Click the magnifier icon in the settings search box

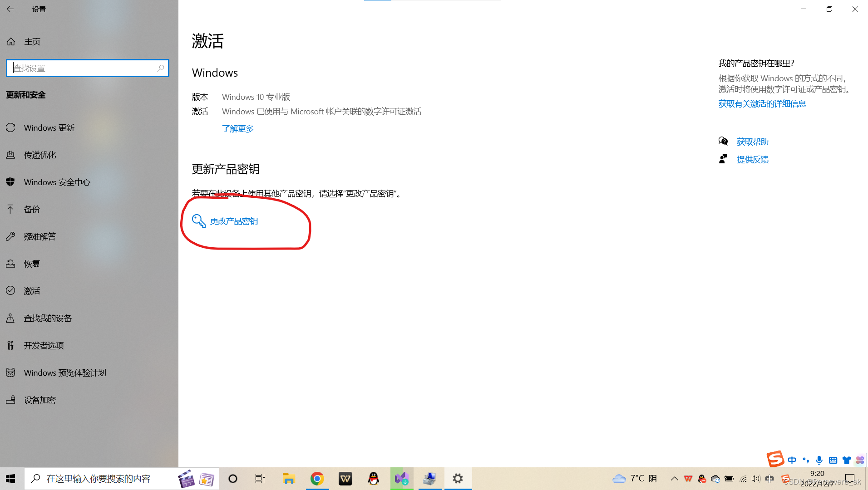point(160,68)
